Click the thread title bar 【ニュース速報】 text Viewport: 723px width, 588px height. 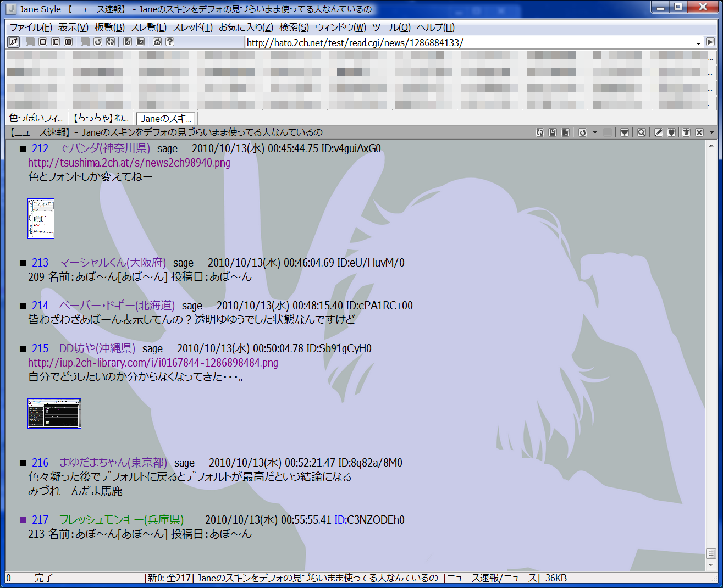[x=39, y=132]
